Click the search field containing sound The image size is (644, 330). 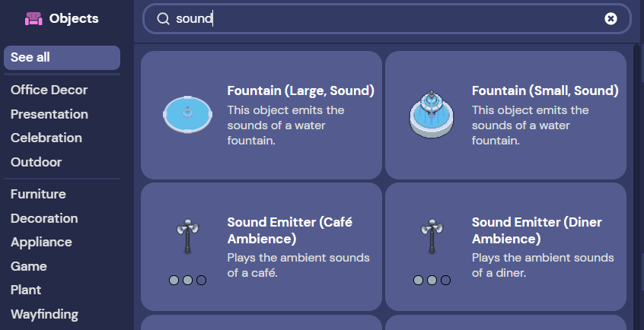387,18
